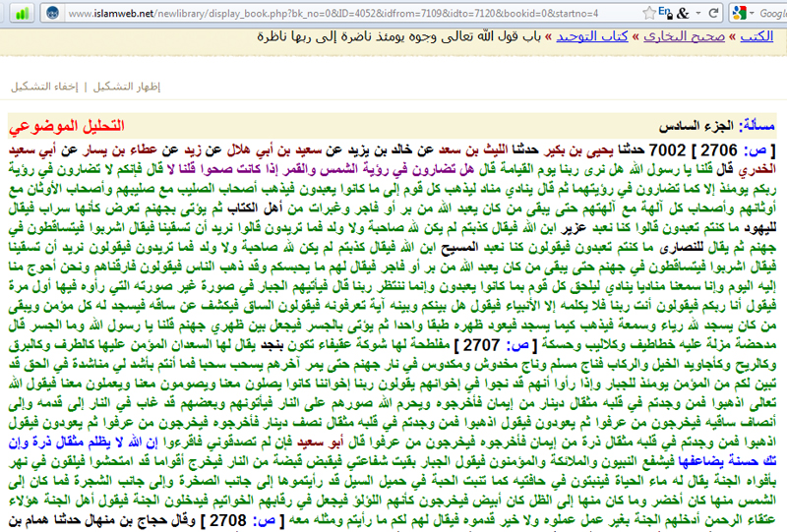Image resolution: width=787 pixels, height=532 pixels.
Task: Click the green bar chart toolbar button
Action: pyautogui.click(x=22, y=13)
